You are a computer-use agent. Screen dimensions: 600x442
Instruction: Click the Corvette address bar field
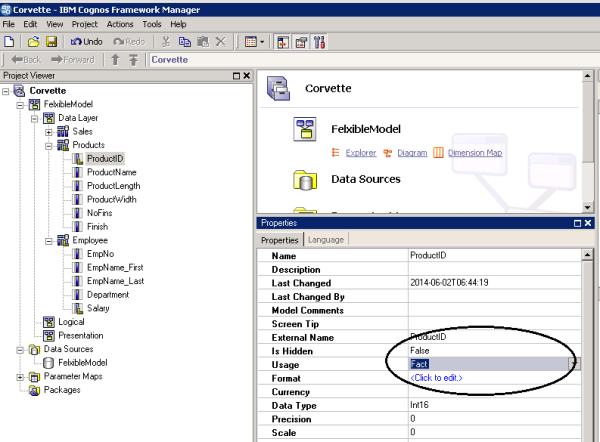[373, 60]
